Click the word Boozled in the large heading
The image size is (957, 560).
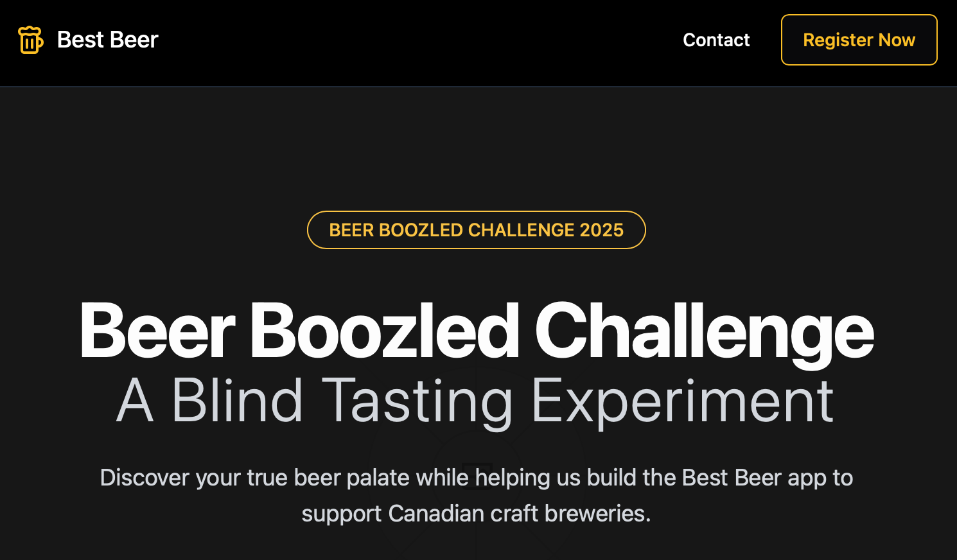[x=384, y=331]
